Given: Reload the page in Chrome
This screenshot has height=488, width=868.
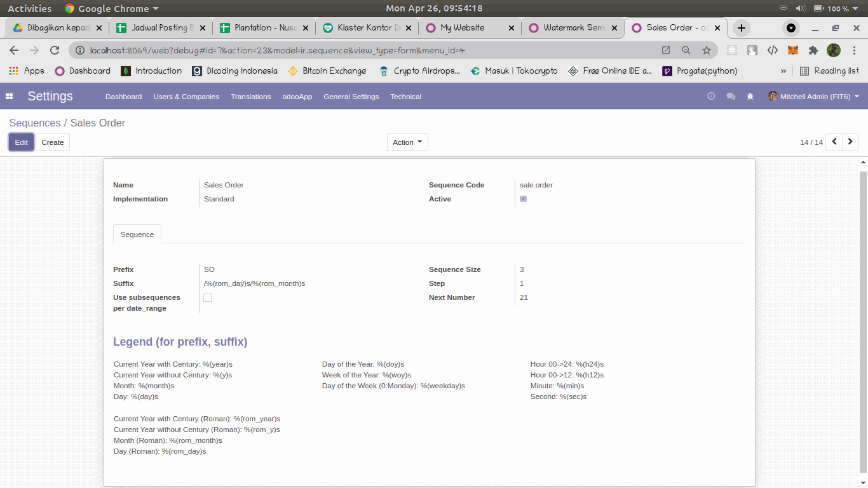Looking at the screenshot, I should (x=55, y=50).
